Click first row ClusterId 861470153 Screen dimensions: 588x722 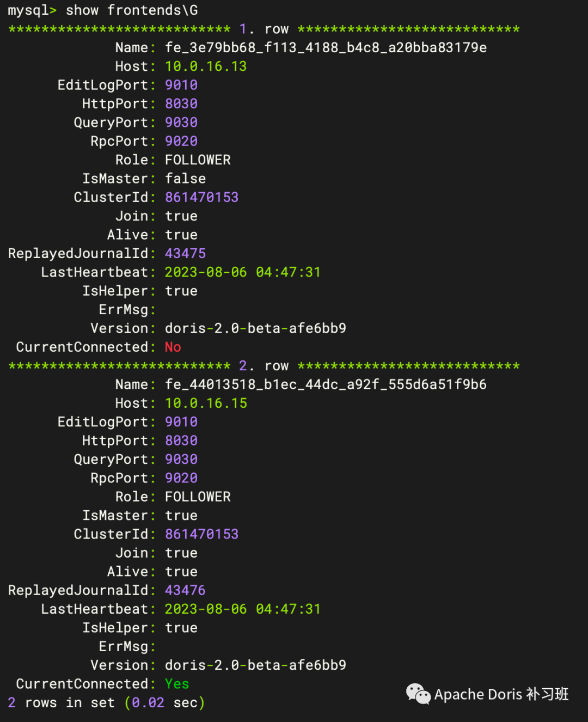point(201,198)
